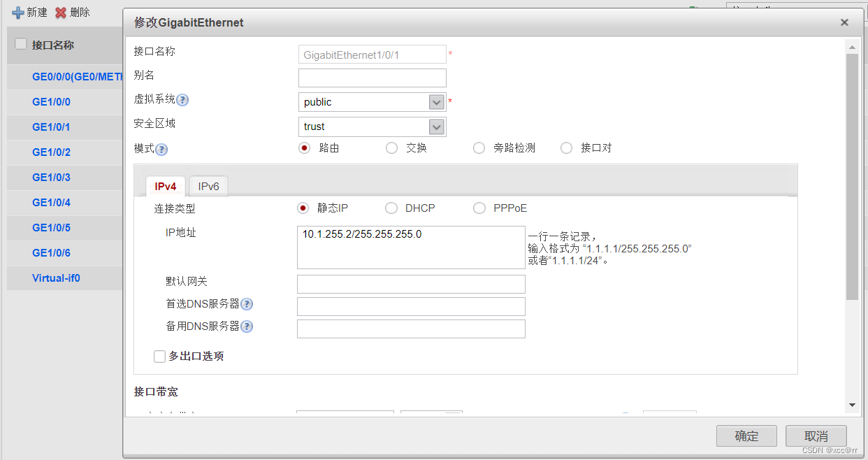Open GE1/0/5 interface link

click(51, 227)
